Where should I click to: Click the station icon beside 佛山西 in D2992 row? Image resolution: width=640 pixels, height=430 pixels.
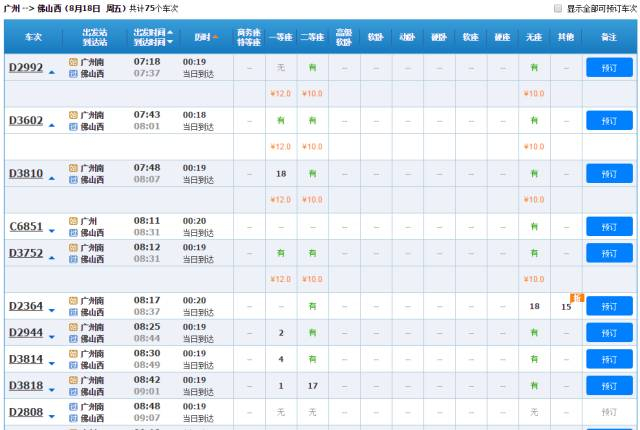73,74
